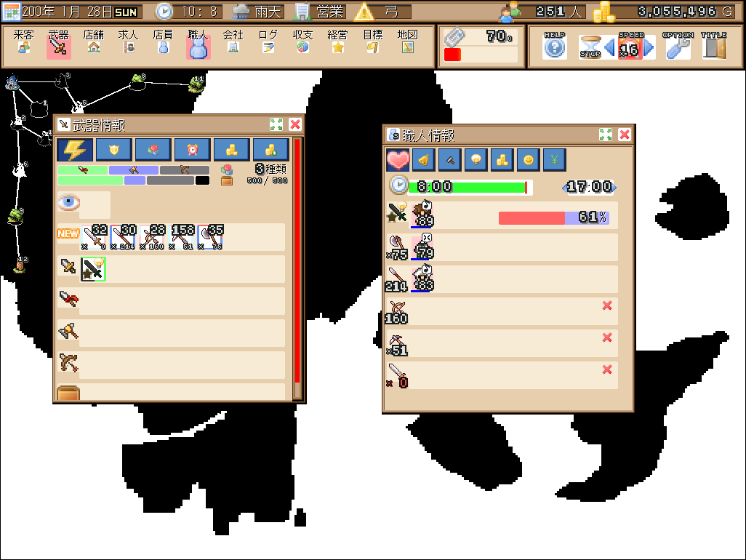Open the 会社 company menu
This screenshot has height=560, width=746.
(233, 42)
